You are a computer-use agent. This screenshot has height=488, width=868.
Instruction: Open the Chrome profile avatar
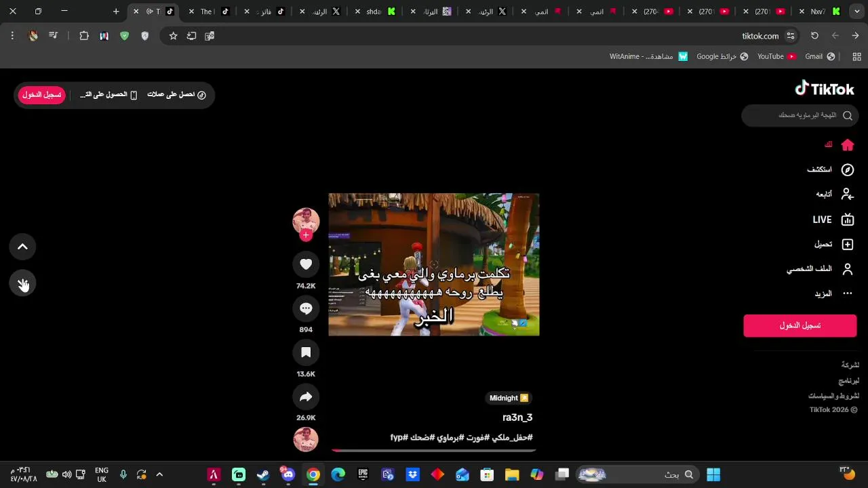33,36
